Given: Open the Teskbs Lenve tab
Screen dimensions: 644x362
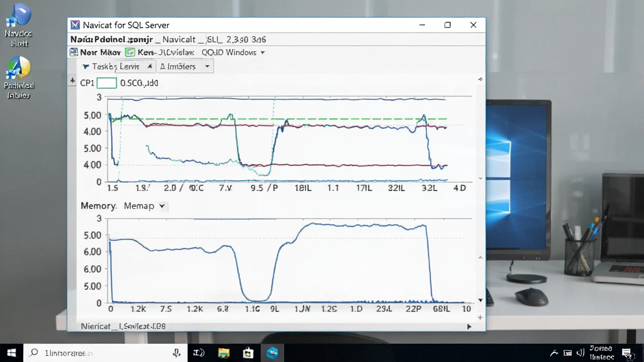Looking at the screenshot, I should click(x=117, y=67).
